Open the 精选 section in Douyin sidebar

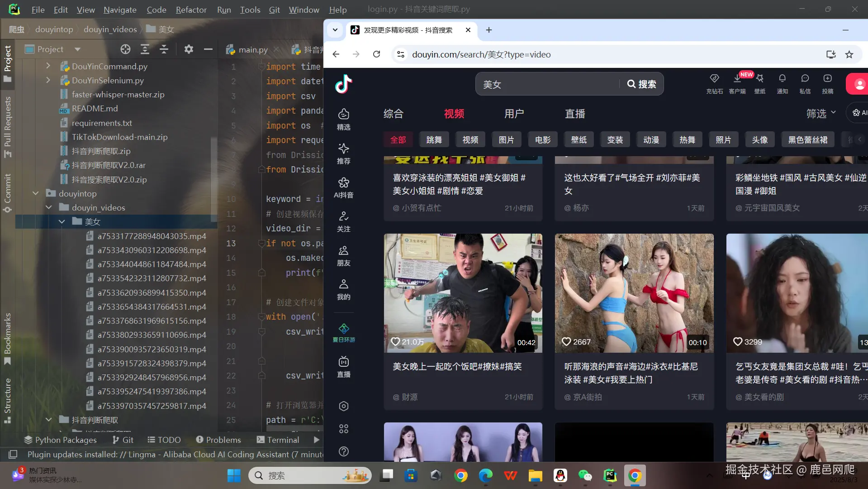pyautogui.click(x=344, y=119)
